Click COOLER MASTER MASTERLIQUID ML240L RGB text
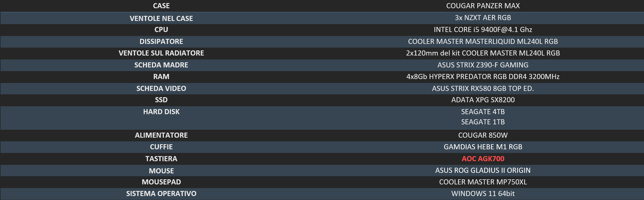 (x=483, y=41)
